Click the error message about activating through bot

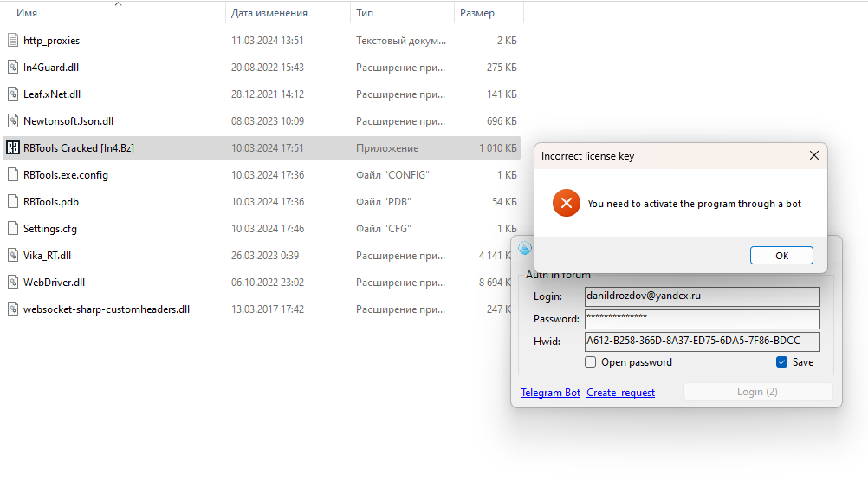pos(694,204)
